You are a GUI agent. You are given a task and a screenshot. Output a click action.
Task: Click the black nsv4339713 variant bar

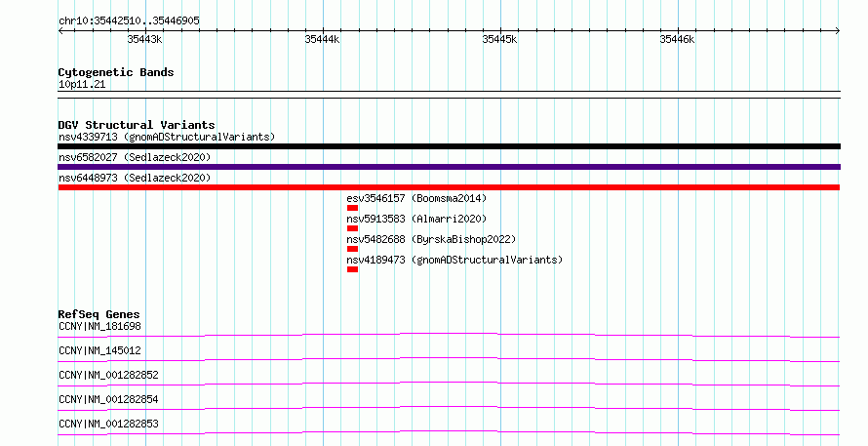(x=449, y=146)
